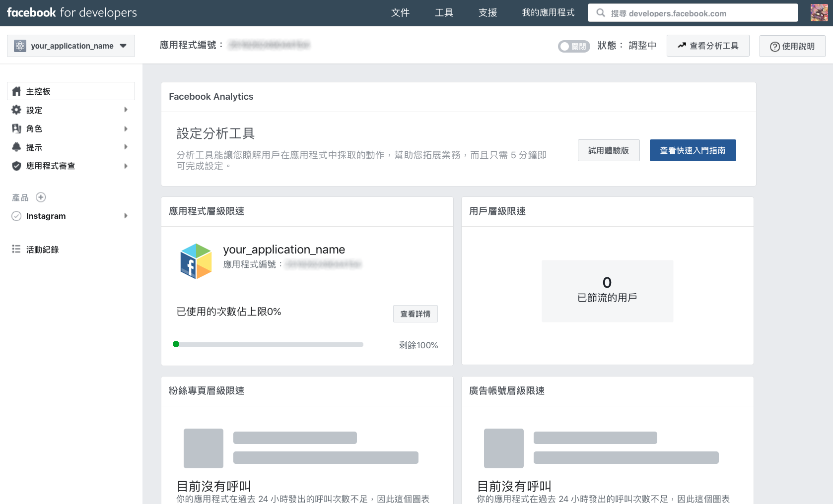Viewport: 833px width, 504px height.
Task: Click the 設定分析工具 heading
Action: pyautogui.click(x=215, y=133)
